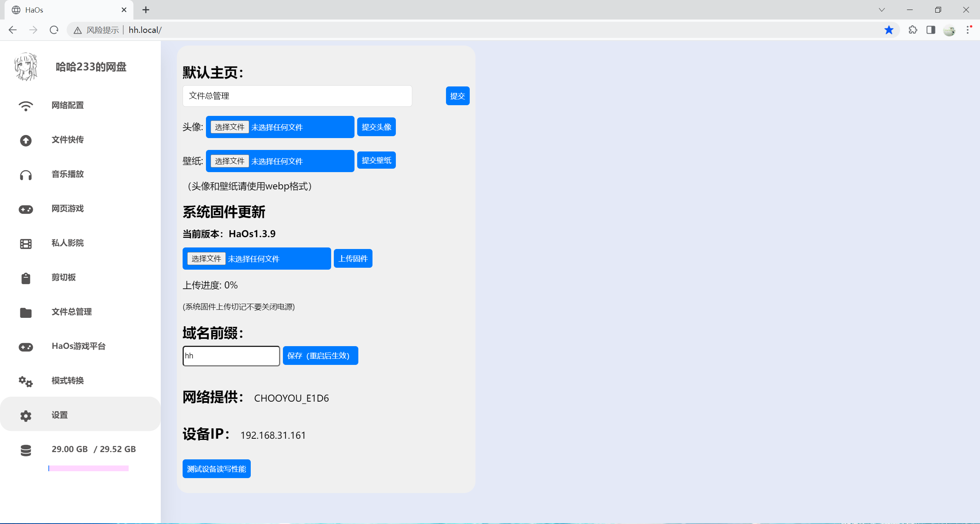Click the device IP 192.168.31.161

[273, 435]
